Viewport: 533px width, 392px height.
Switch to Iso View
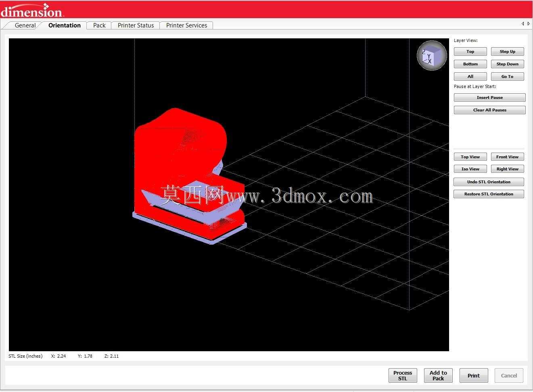[x=470, y=169]
